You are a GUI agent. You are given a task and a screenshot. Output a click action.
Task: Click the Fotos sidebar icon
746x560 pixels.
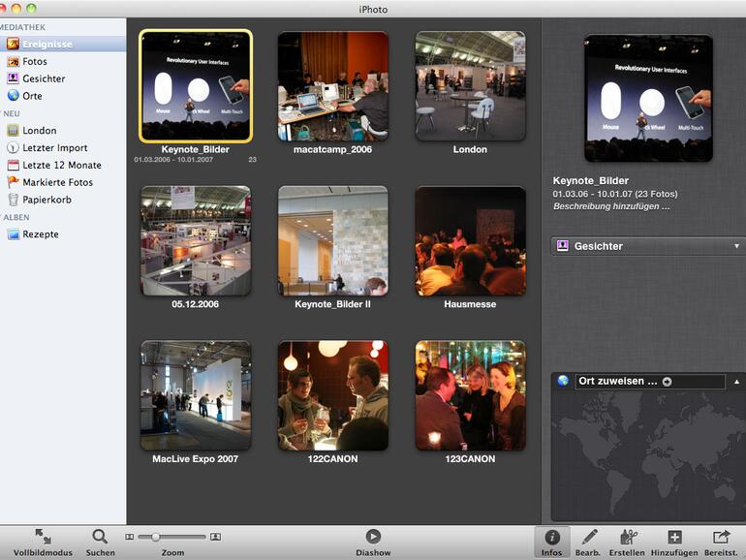point(13,61)
